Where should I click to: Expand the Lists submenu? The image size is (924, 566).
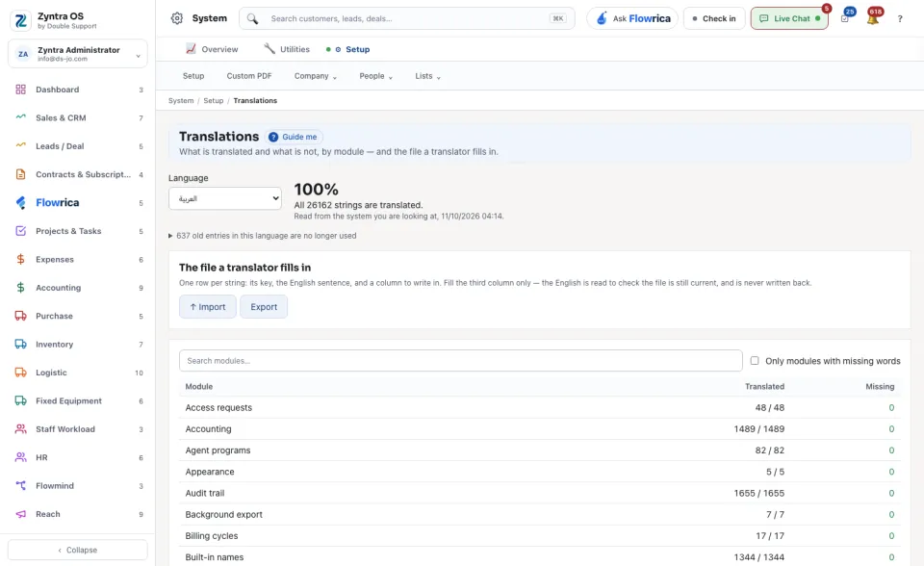[427, 76]
